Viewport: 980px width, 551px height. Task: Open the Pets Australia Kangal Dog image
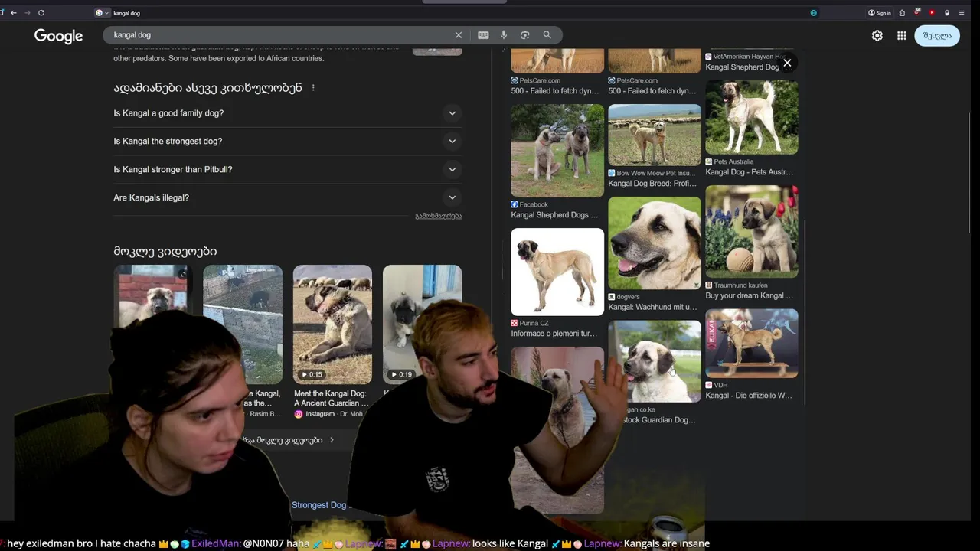(x=752, y=118)
